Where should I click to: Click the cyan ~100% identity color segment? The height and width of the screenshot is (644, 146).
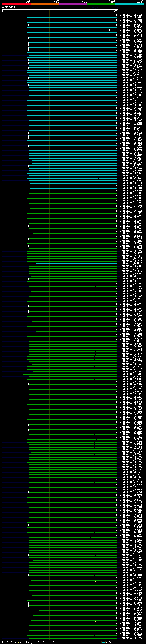click(130, 4)
